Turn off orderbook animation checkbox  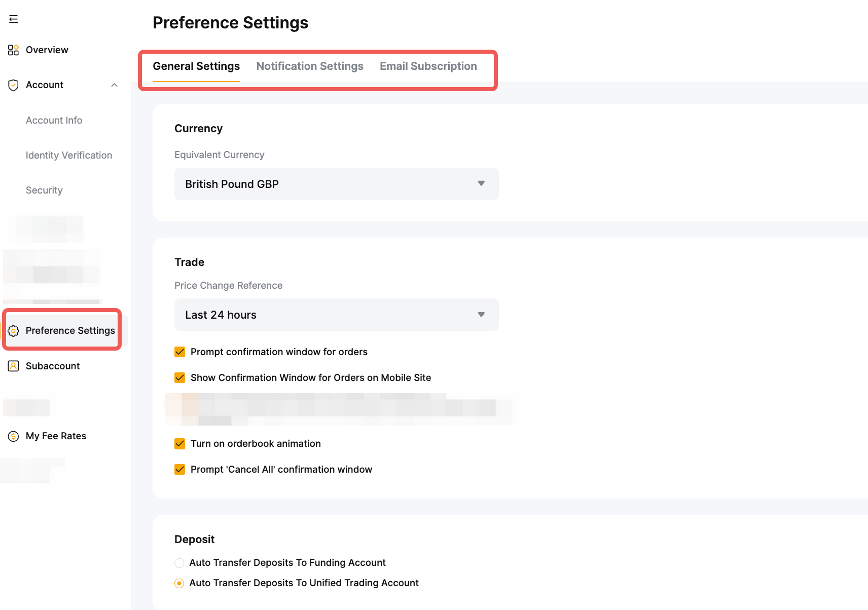pos(180,444)
